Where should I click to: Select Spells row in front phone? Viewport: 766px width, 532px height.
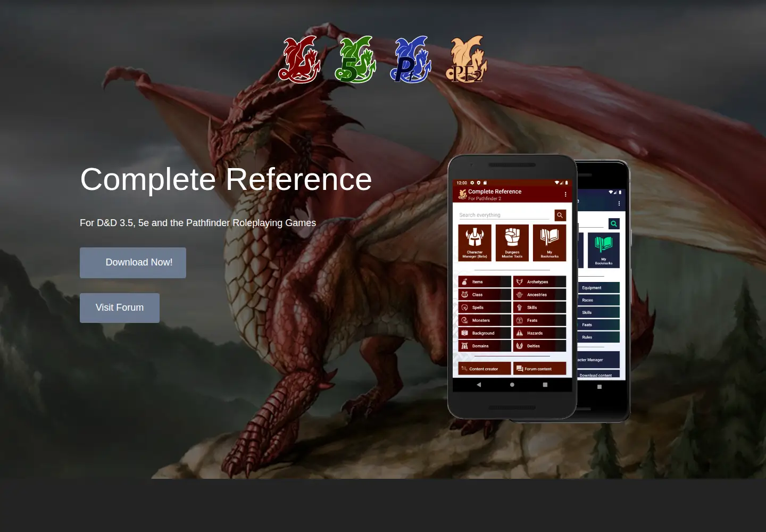pos(485,307)
